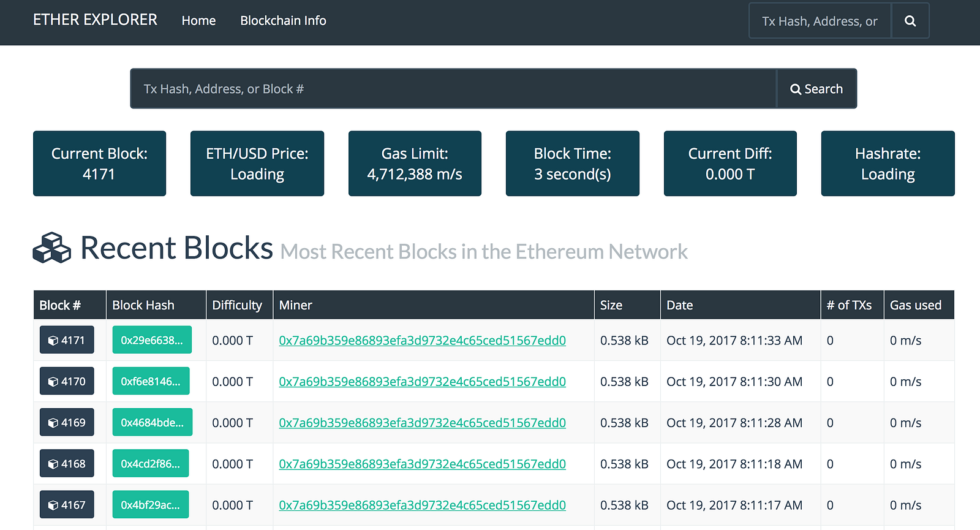Click the Current Block 4171 stat card
Screen dimensions: 980x530
point(99,164)
